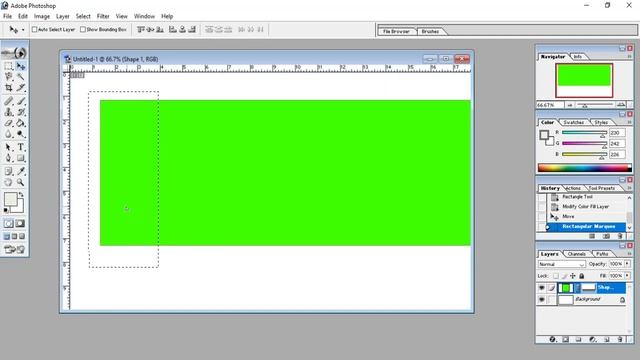Select the Eraser tool

(x=9, y=123)
